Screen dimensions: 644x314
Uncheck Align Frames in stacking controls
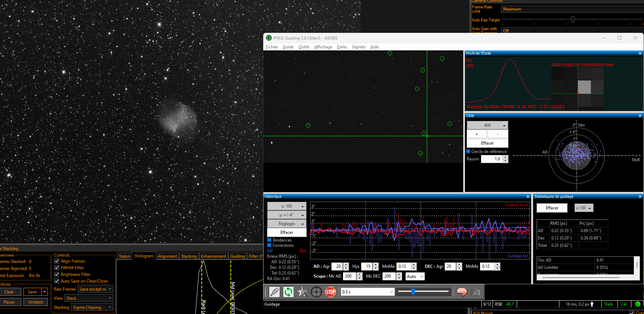click(x=57, y=261)
